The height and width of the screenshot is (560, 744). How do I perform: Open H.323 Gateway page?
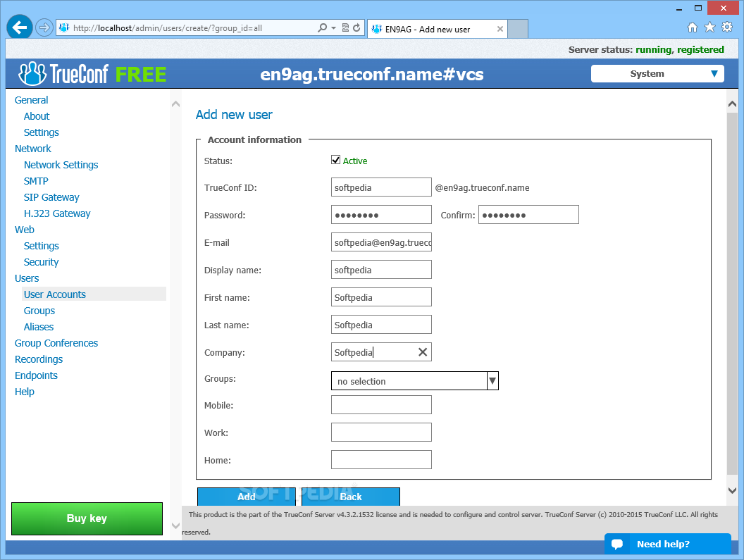tap(57, 213)
